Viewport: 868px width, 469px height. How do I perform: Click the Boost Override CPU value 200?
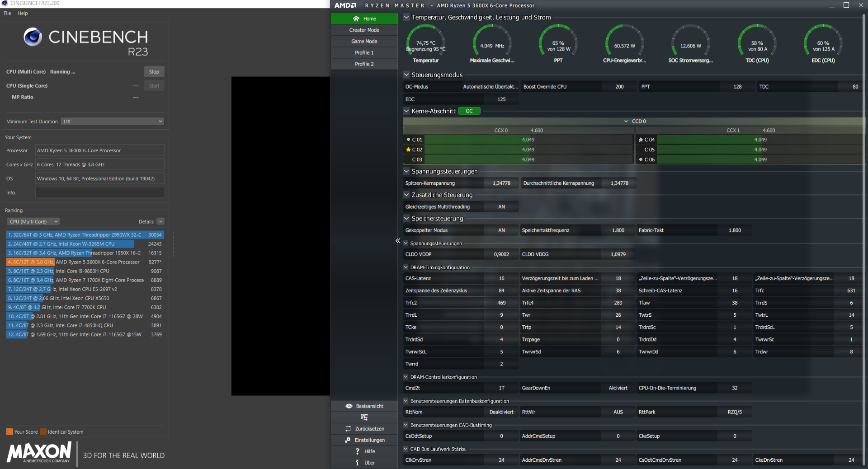point(619,87)
